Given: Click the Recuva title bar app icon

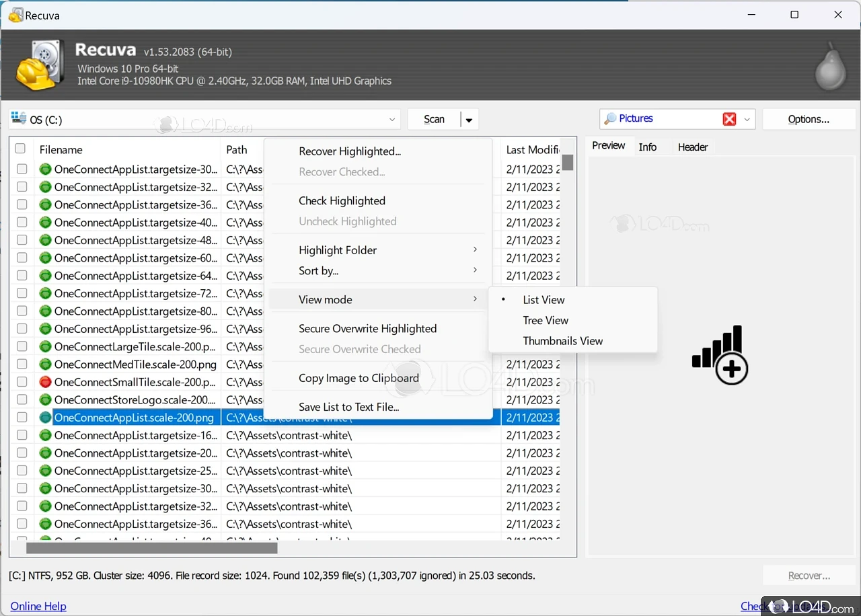Looking at the screenshot, I should coord(15,15).
